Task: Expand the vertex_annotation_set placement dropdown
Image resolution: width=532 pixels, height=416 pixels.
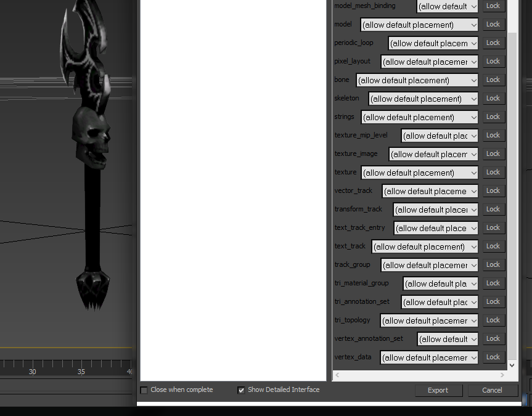Action: click(448, 340)
